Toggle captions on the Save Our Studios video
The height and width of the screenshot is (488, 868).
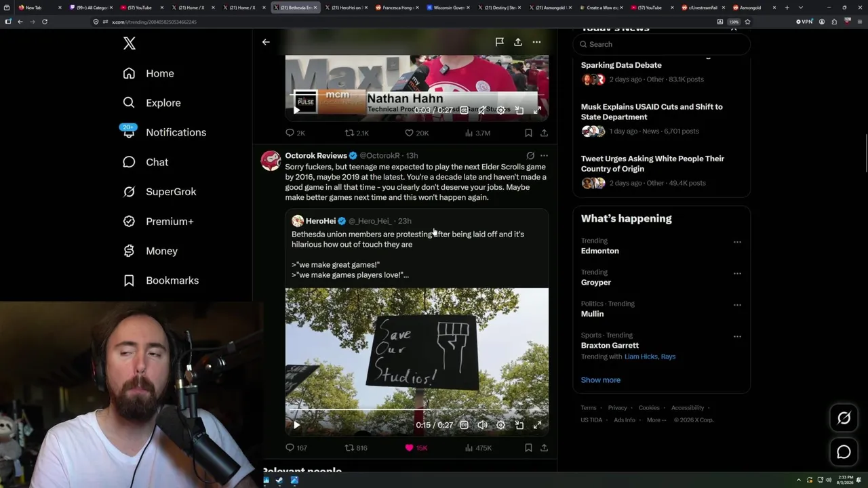click(x=464, y=425)
